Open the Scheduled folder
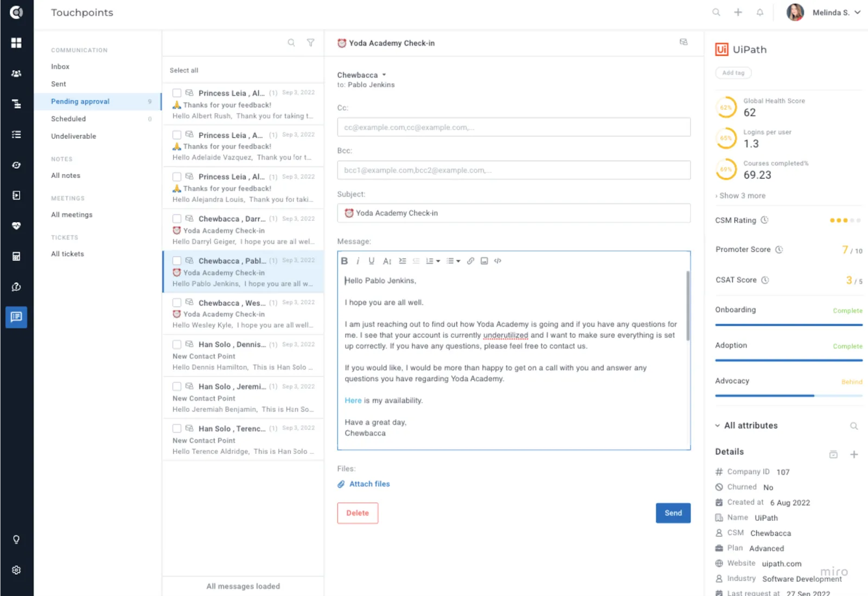Image resolution: width=868 pixels, height=596 pixels. tap(68, 119)
